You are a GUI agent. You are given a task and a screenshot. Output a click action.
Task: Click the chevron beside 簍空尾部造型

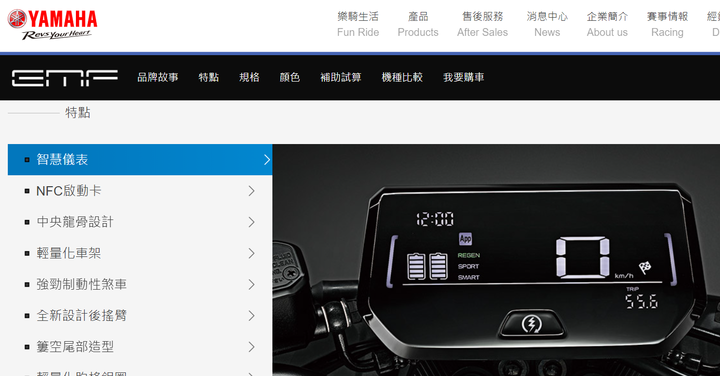251,347
